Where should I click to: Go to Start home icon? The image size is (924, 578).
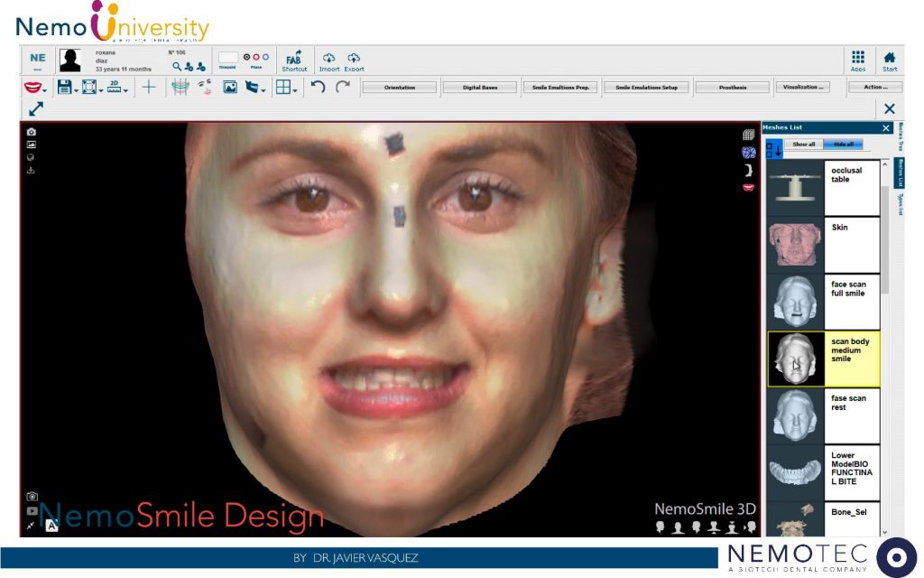[x=890, y=61]
